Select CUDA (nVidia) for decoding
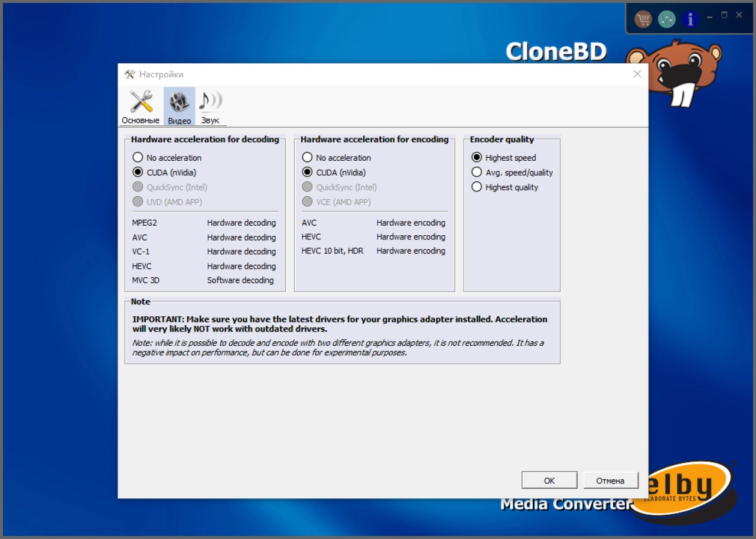 [x=165, y=173]
